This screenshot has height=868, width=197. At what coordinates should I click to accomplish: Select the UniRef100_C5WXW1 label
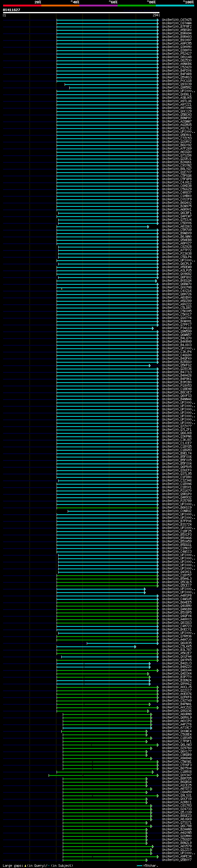[x=177, y=761]
